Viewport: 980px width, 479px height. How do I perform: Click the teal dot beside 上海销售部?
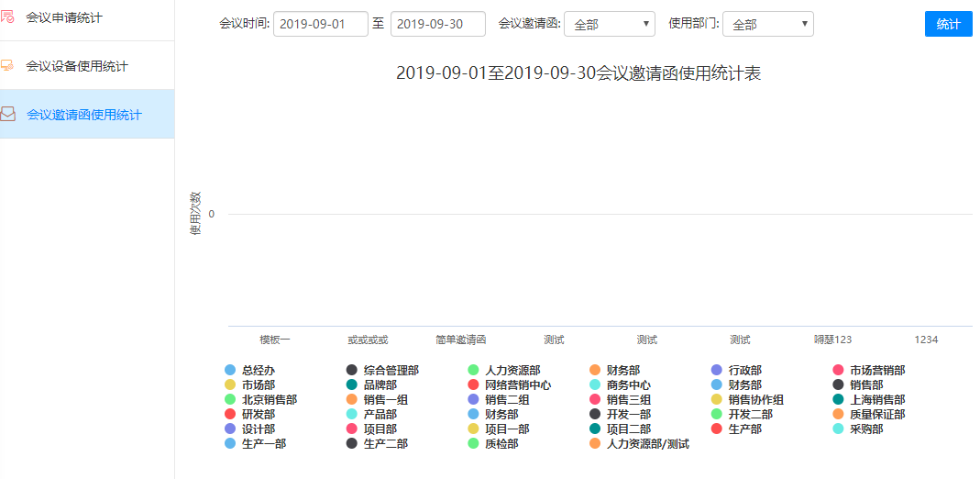(838, 400)
